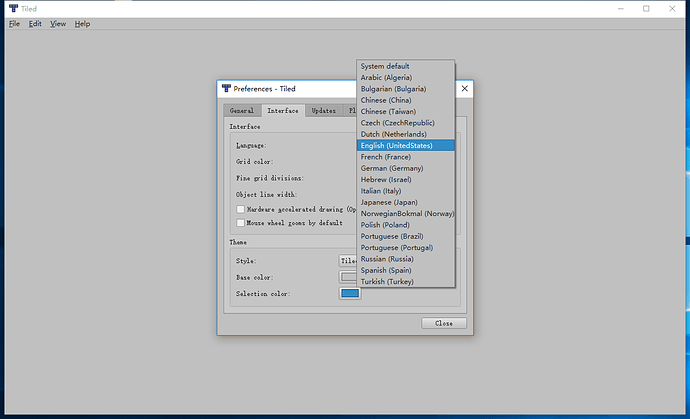The width and height of the screenshot is (690, 419).
Task: Select Hebrew (Israel) language
Action: pos(405,180)
